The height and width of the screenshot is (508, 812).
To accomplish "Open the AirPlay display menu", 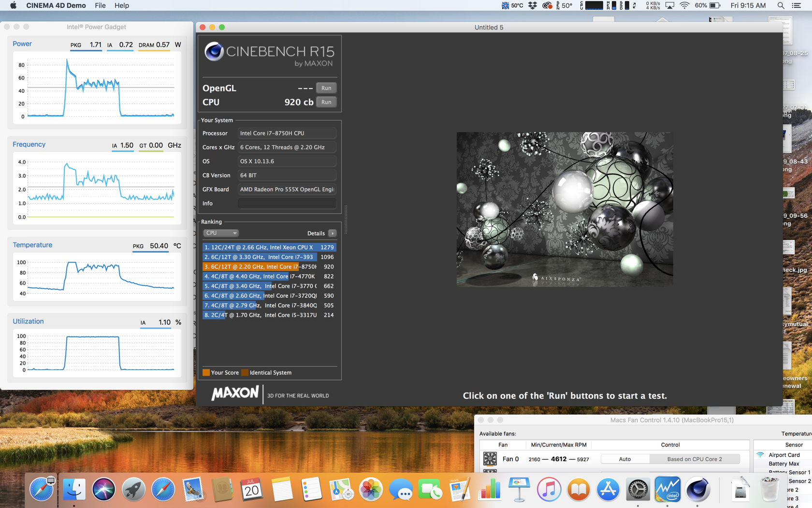I will coord(670,5).
